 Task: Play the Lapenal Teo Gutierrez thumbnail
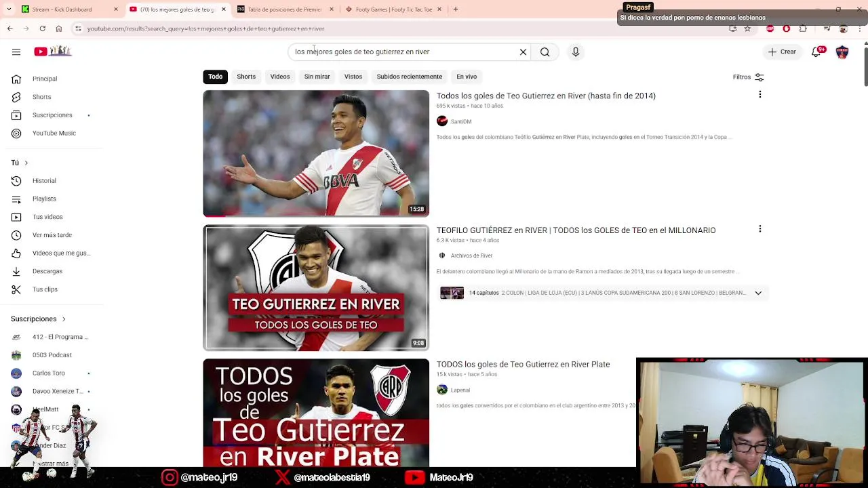point(316,413)
